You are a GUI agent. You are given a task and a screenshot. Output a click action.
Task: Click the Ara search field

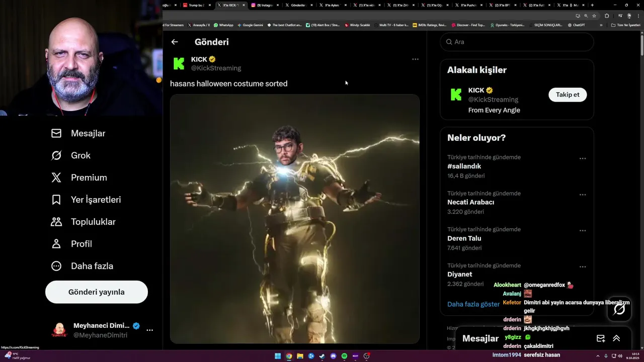pos(517,42)
